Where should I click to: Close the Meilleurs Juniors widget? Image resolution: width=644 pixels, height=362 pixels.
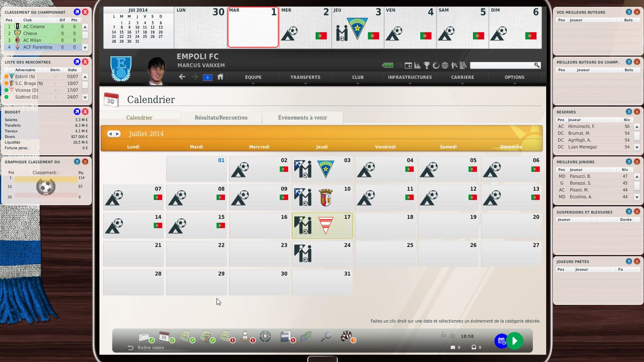pos(637,162)
